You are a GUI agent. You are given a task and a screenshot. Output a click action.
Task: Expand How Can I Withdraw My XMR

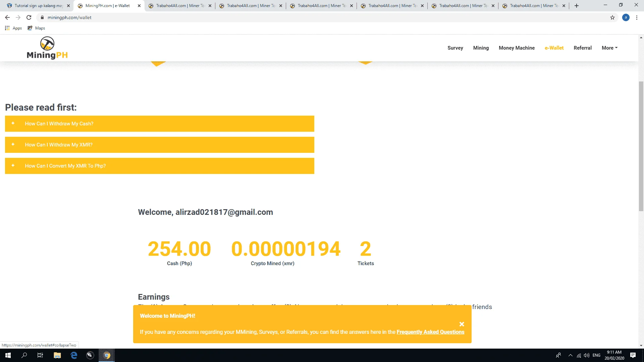point(160,145)
